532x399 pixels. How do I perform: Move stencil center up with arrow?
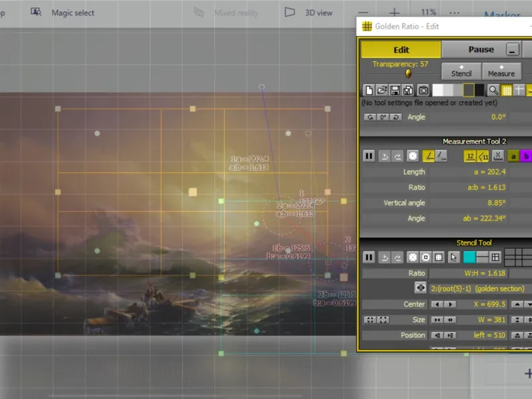point(517,305)
